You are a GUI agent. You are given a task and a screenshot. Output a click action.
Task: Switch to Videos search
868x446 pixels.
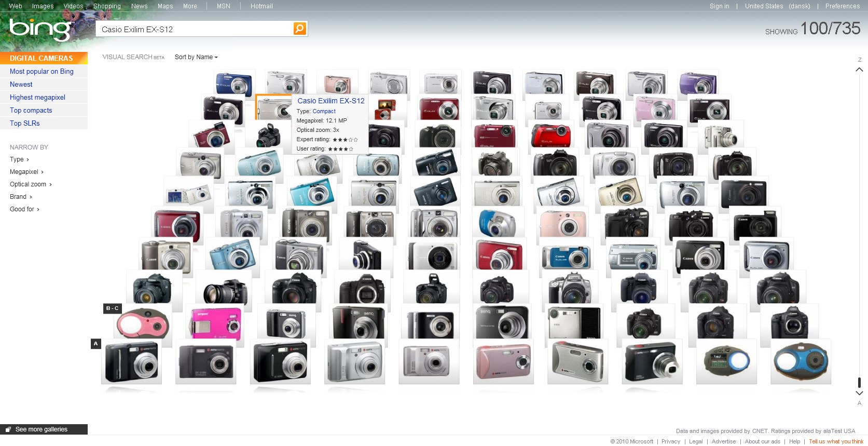[x=73, y=6]
